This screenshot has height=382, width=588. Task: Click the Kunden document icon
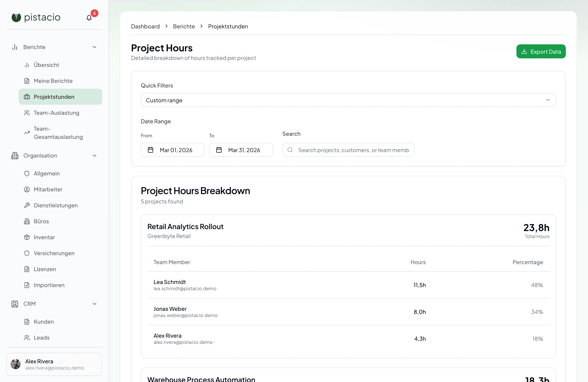(x=27, y=322)
